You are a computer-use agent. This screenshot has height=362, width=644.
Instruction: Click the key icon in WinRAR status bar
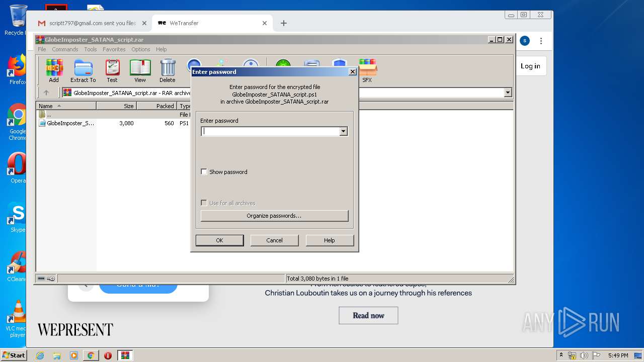click(x=51, y=279)
